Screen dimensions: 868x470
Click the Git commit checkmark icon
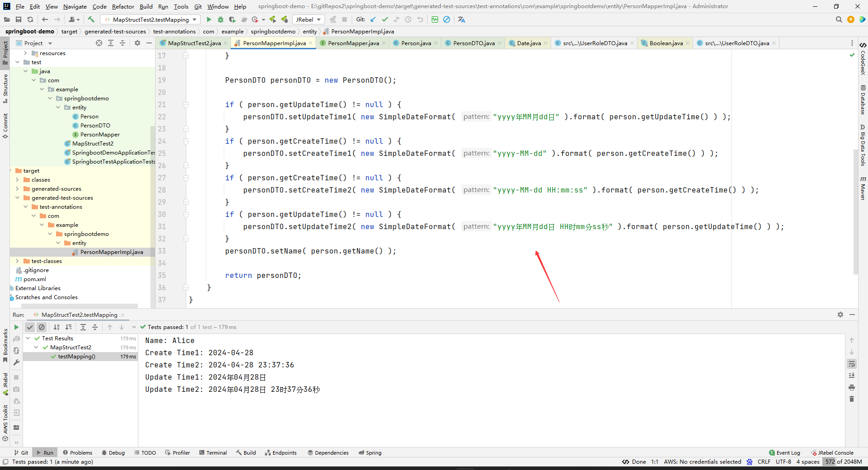[x=385, y=19]
